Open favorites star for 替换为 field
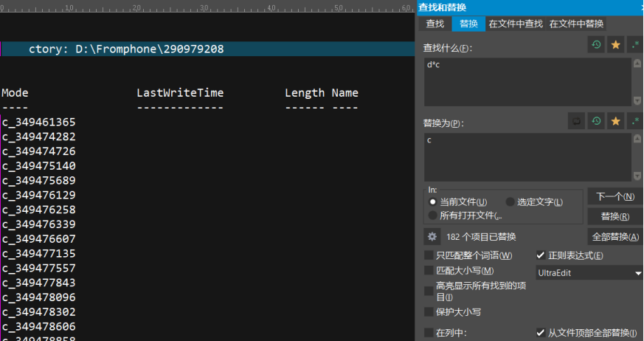644x341 pixels. pos(616,121)
